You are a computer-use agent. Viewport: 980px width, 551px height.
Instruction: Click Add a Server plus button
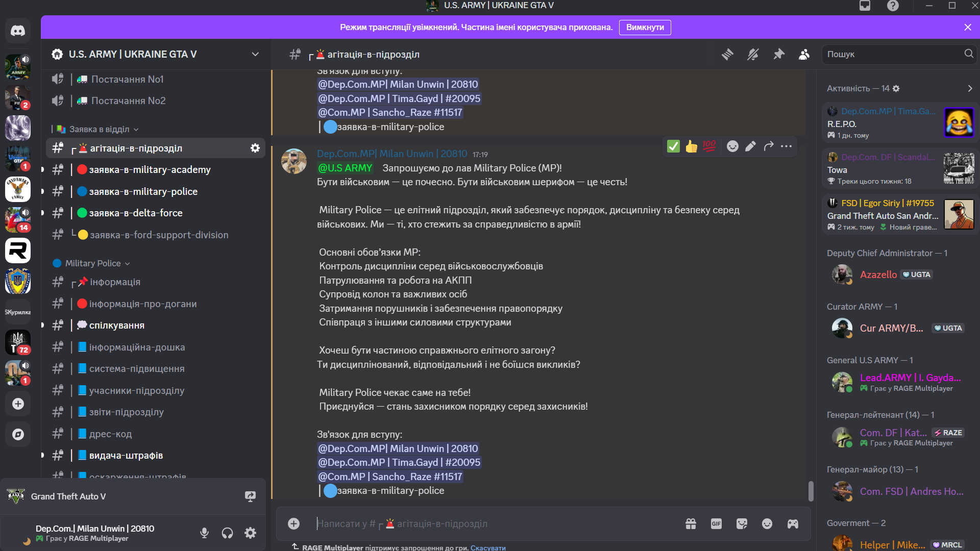(x=18, y=404)
